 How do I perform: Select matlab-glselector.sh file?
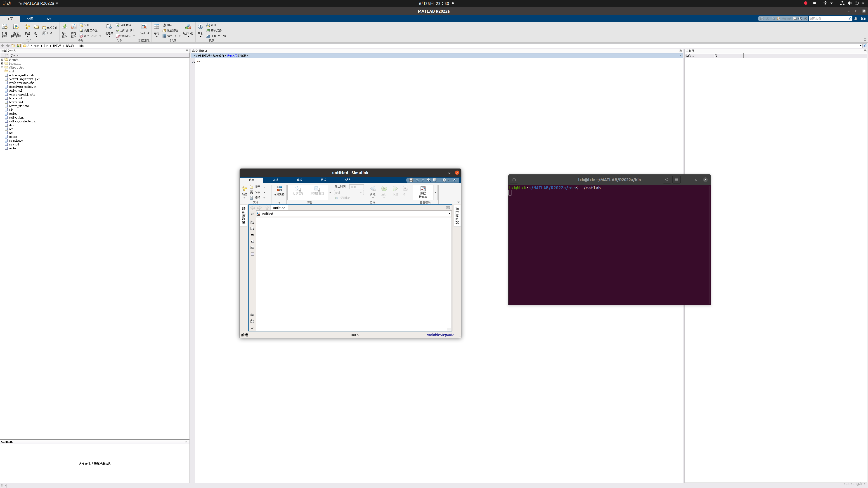click(x=22, y=121)
